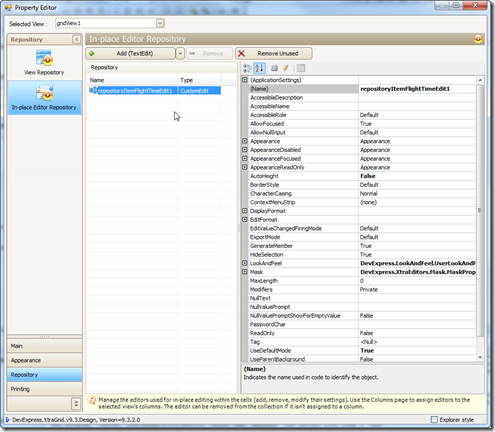Show Events using the lightning bolt icon
The height and width of the screenshot is (432, 495).
click(286, 68)
